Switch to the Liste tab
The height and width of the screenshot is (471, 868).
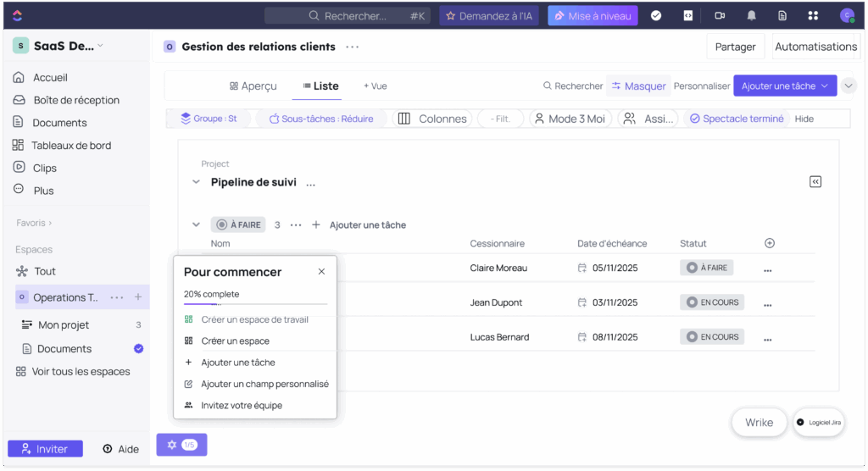point(320,86)
